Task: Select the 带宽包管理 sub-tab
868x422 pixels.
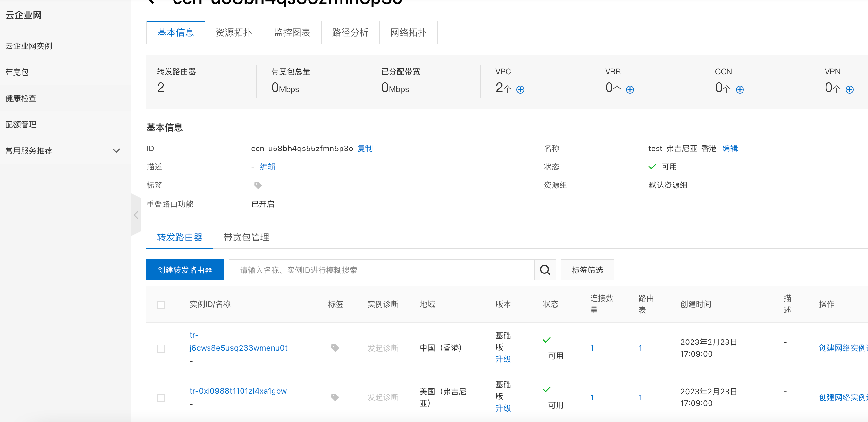Action: pos(246,237)
